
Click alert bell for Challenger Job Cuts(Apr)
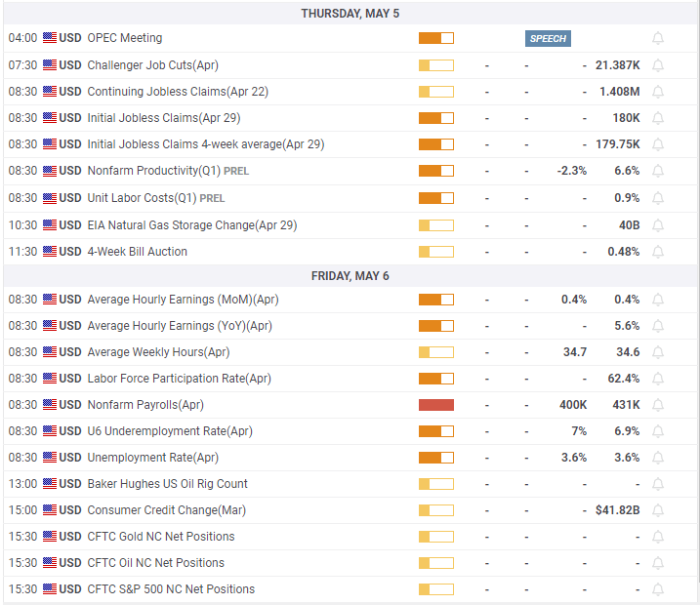pyautogui.click(x=658, y=65)
